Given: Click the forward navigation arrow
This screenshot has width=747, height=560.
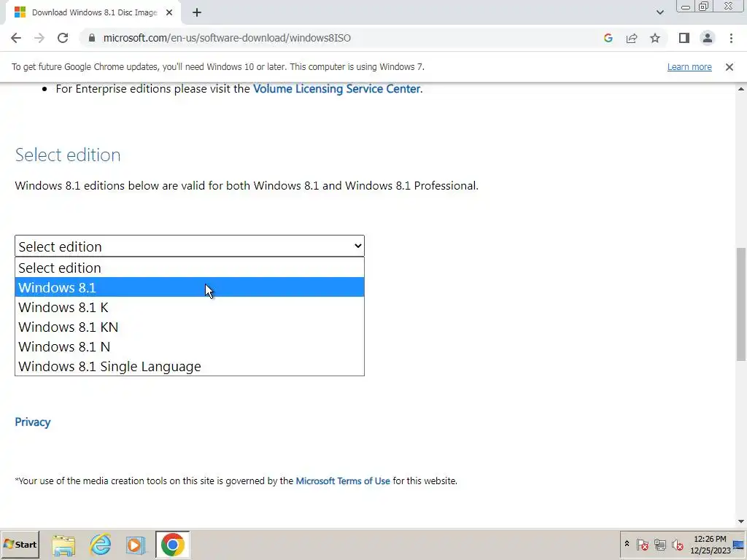Looking at the screenshot, I should coord(39,38).
